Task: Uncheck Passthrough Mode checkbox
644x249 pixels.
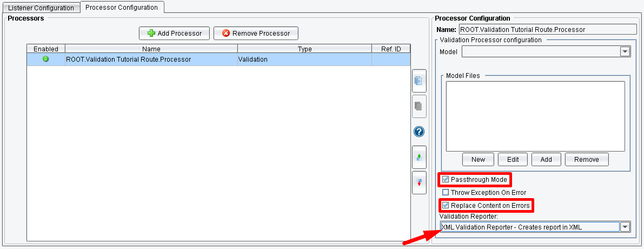Action: [446, 179]
